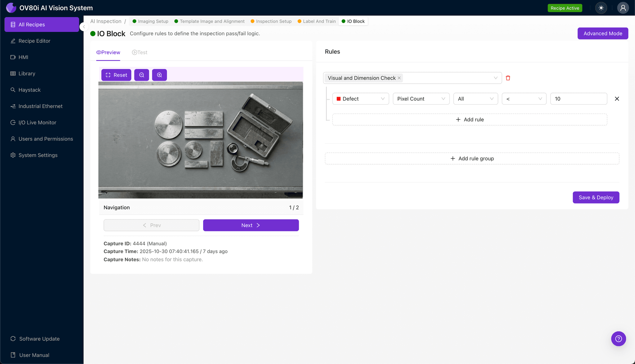Open Software Update page
635x364 pixels.
[42, 339]
